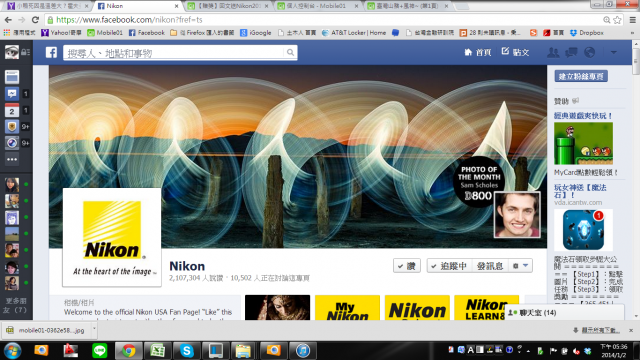Click 首頁 Home in Facebook header
This screenshot has height=360, width=640.
point(478,52)
